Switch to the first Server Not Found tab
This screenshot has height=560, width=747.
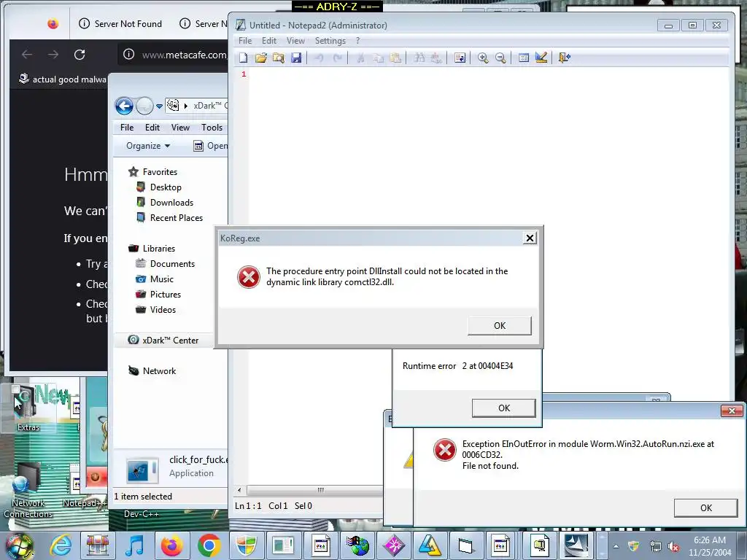coord(120,24)
